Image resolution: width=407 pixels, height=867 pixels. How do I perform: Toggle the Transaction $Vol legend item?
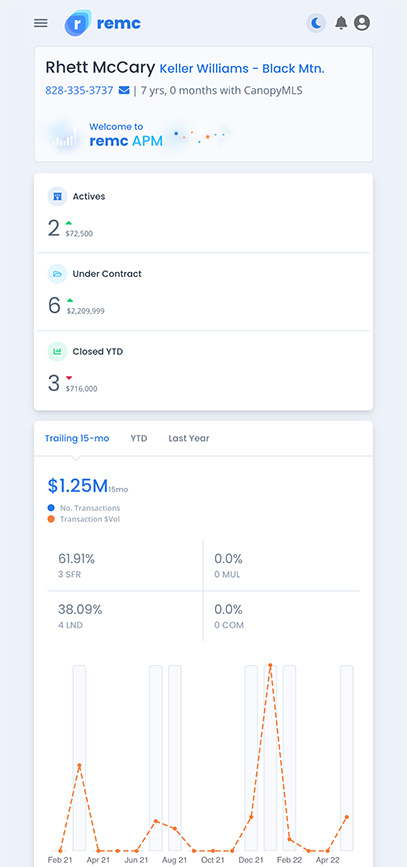click(84, 519)
